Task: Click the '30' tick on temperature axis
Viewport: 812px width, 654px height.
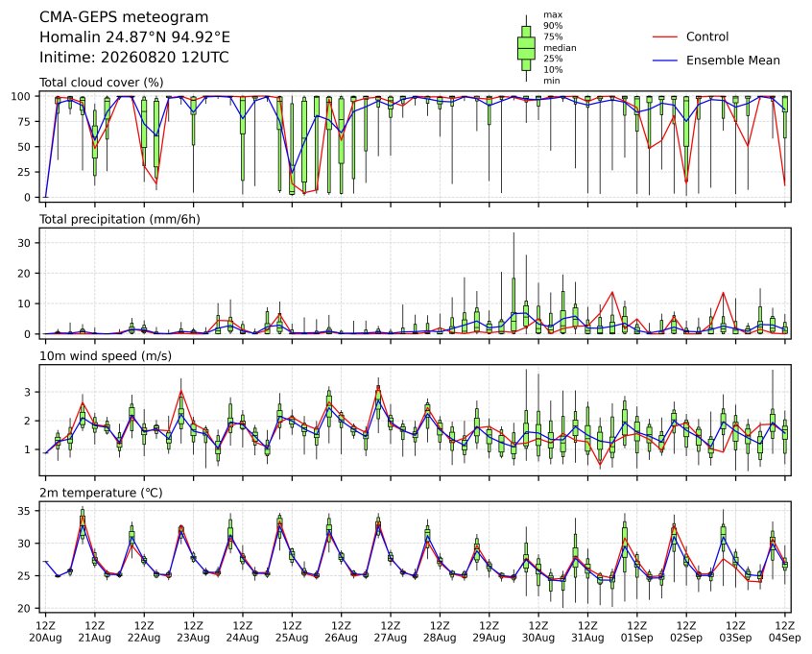Action: tap(24, 544)
